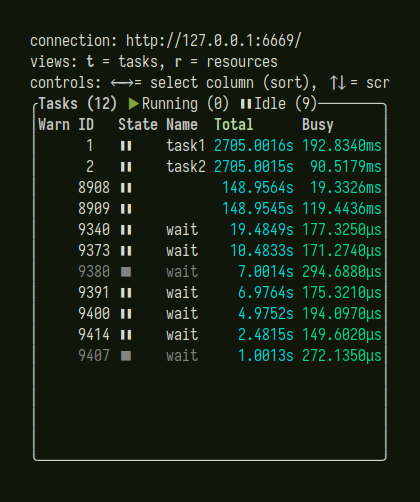The height and width of the screenshot is (502, 420).
Task: Click total time 2705.0016s
Action: click(x=254, y=146)
